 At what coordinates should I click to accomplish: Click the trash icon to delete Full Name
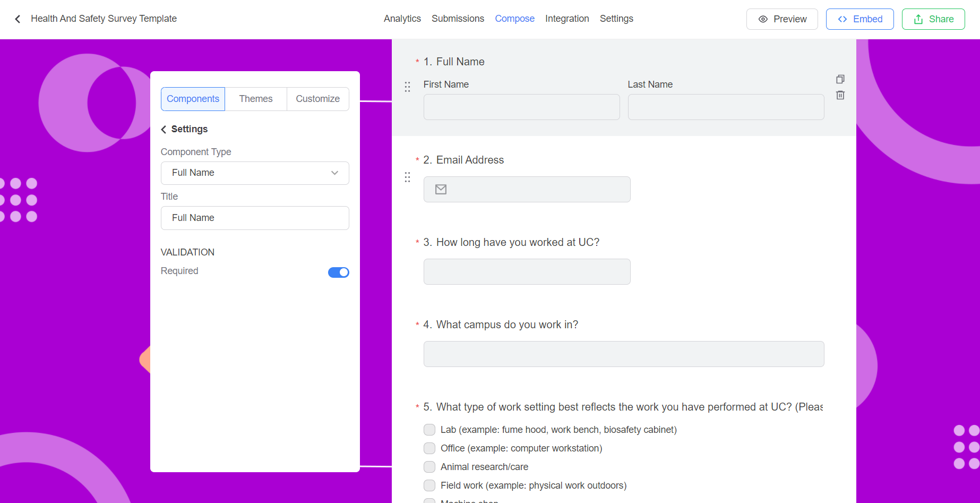[840, 95]
